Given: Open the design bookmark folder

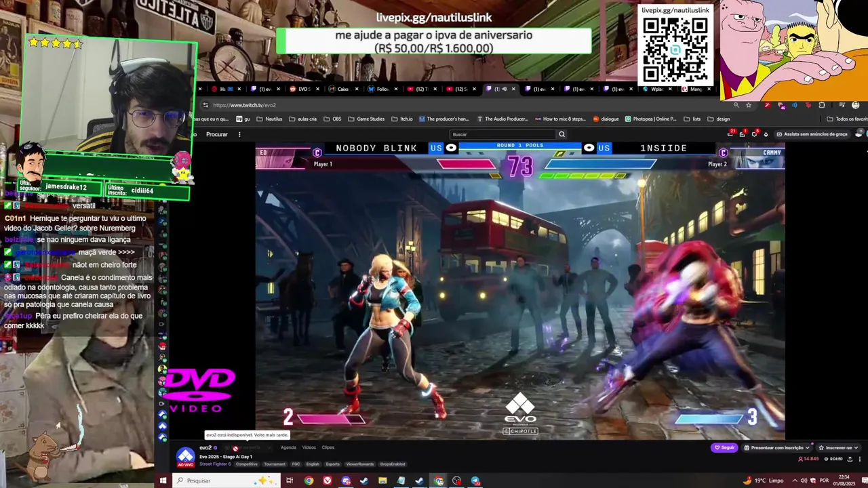Looking at the screenshot, I should pyautogui.click(x=719, y=119).
